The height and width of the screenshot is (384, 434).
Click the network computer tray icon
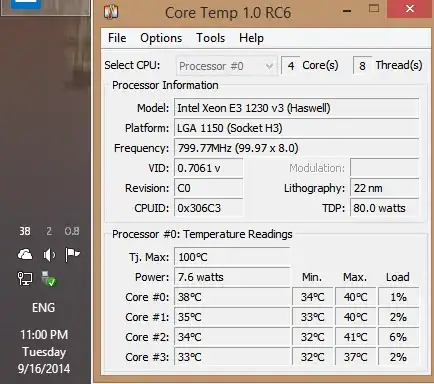click(x=25, y=279)
